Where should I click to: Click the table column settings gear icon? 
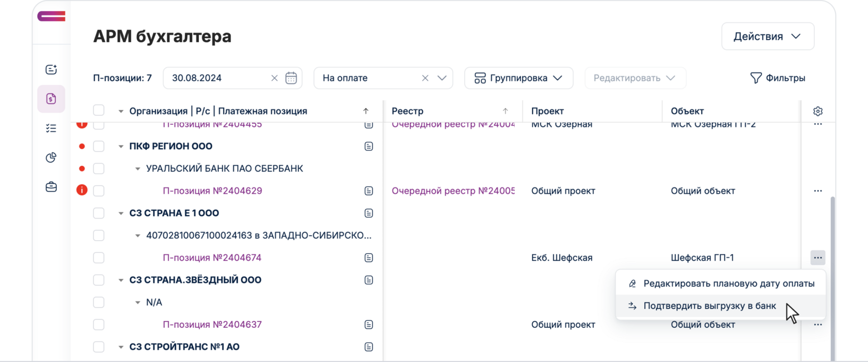pos(817,111)
